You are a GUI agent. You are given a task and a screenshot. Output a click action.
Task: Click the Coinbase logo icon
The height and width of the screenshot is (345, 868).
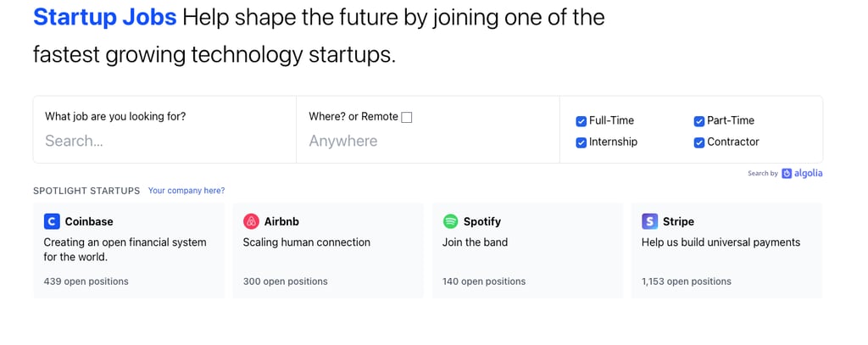coord(52,221)
